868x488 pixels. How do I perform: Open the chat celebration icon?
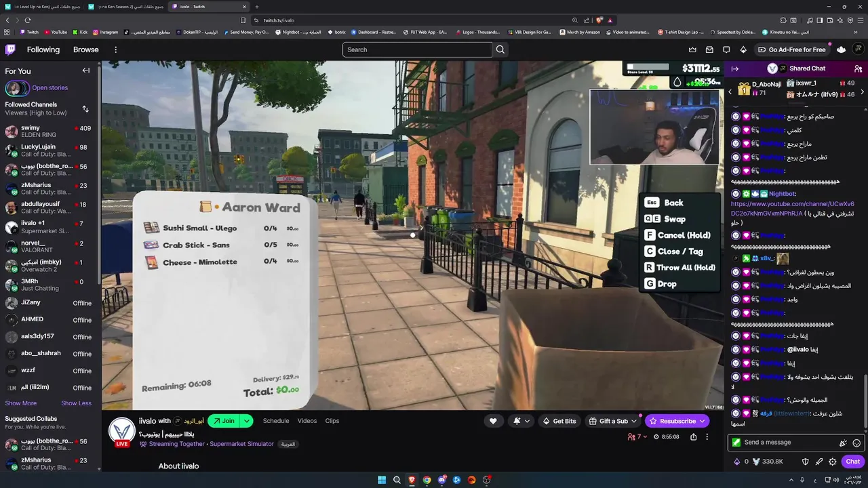coord(843,443)
